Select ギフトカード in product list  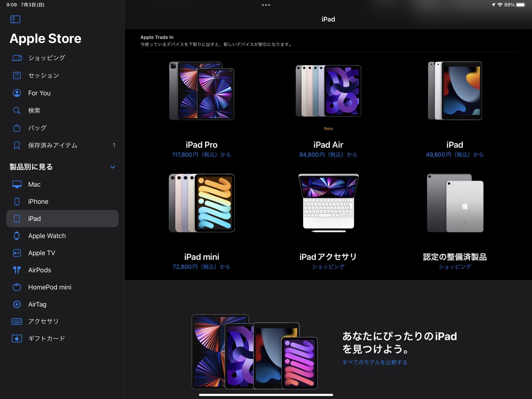[x=62, y=339]
